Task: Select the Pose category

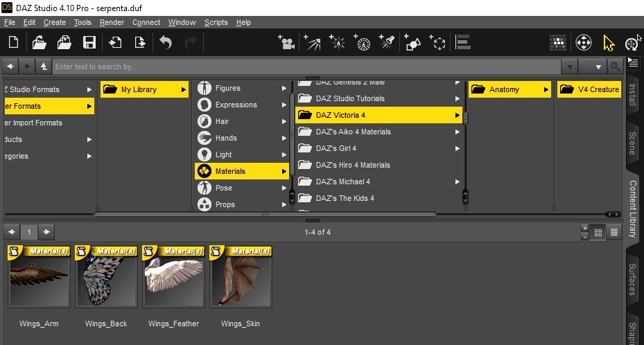Action: (241, 188)
